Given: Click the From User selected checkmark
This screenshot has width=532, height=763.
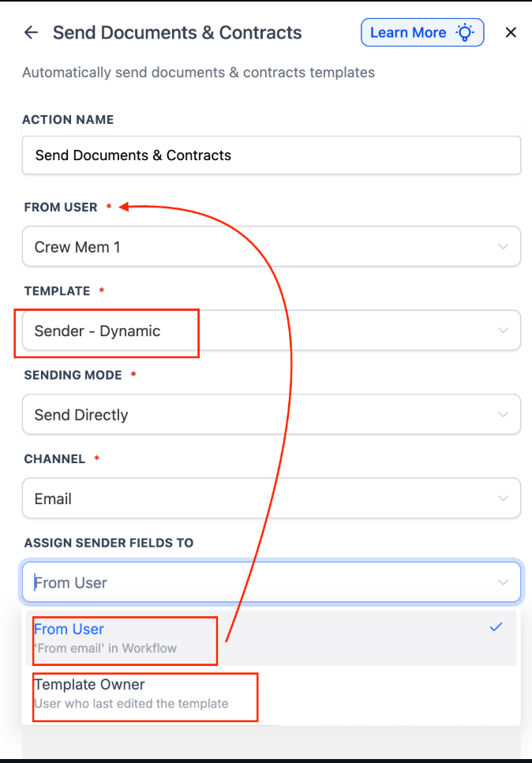Looking at the screenshot, I should click(x=496, y=627).
